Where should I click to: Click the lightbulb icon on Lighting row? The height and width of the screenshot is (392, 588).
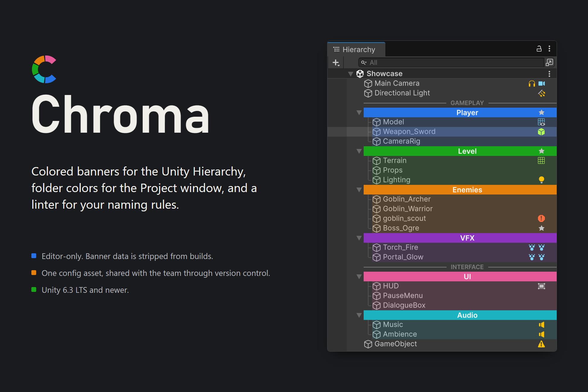[x=542, y=180]
